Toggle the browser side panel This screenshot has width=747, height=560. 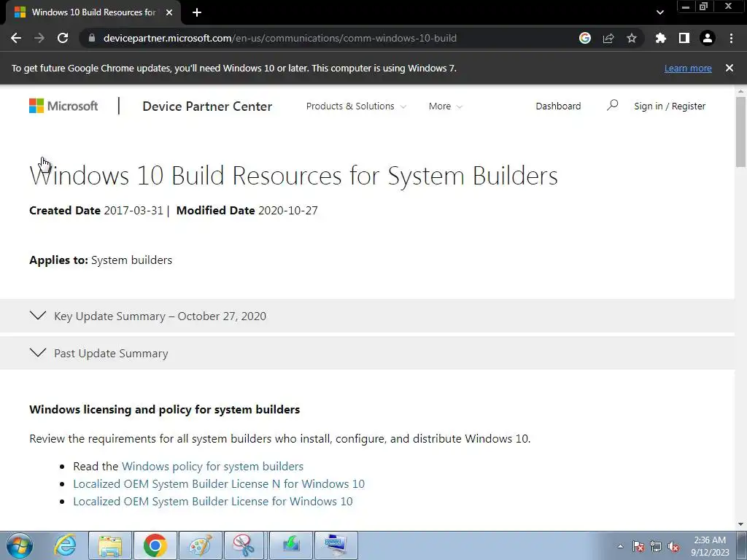coord(684,38)
